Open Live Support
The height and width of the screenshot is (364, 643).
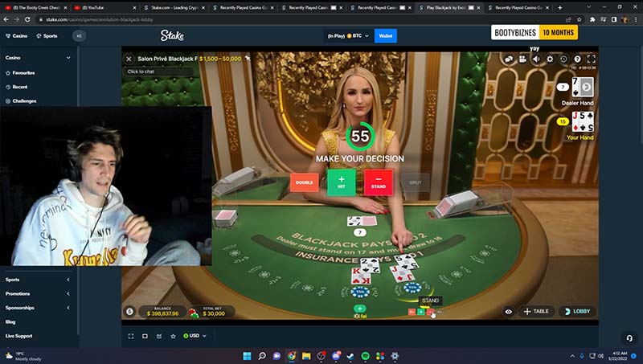[18, 336]
